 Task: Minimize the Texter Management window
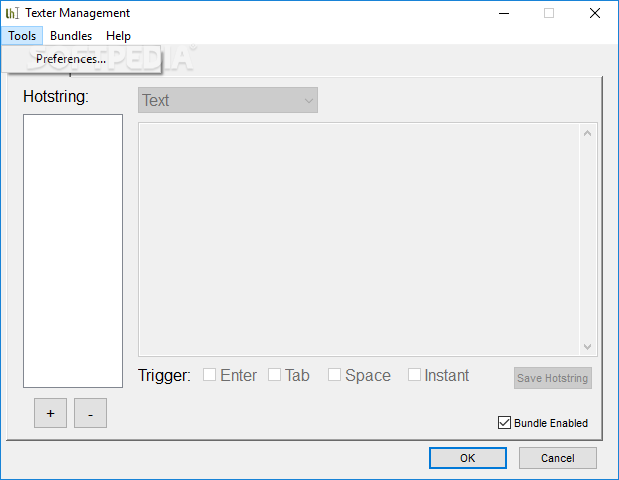point(504,13)
